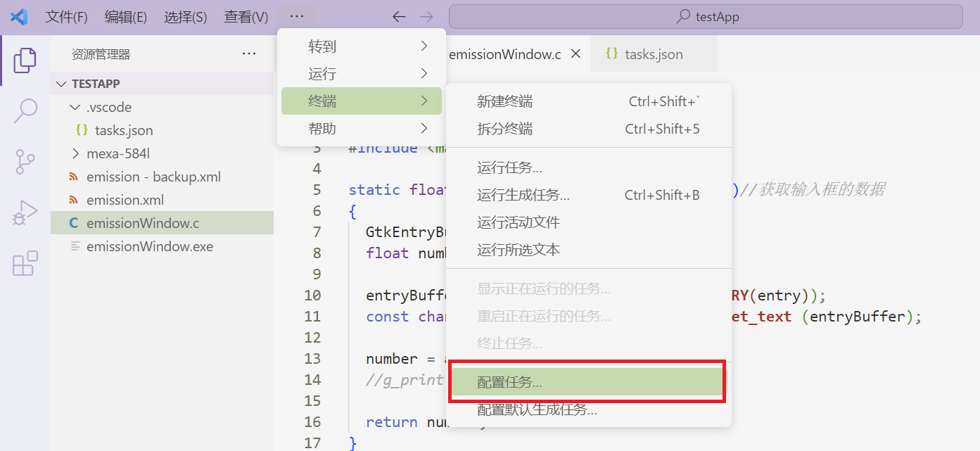This screenshot has height=451, width=980.
Task: Open the Source Control view
Action: (25, 161)
